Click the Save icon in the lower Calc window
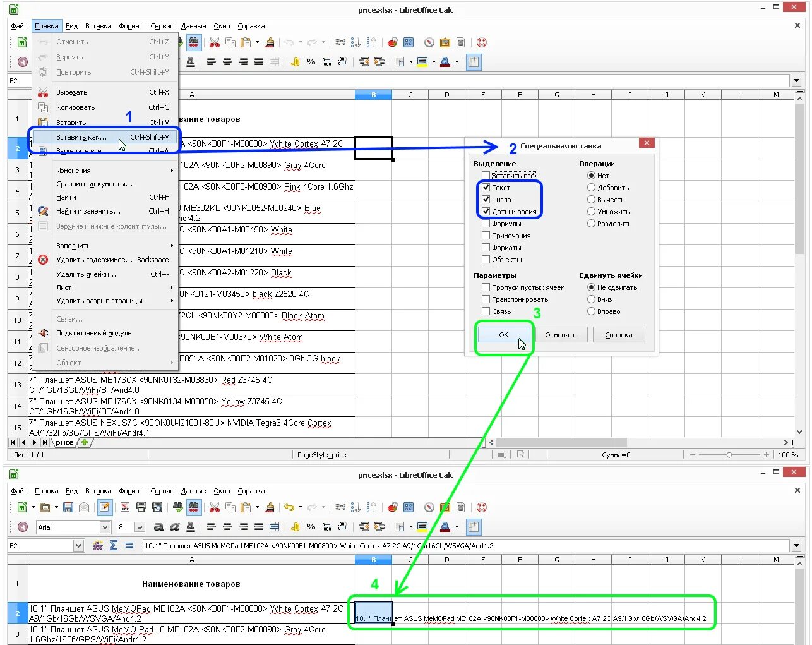 point(68,507)
